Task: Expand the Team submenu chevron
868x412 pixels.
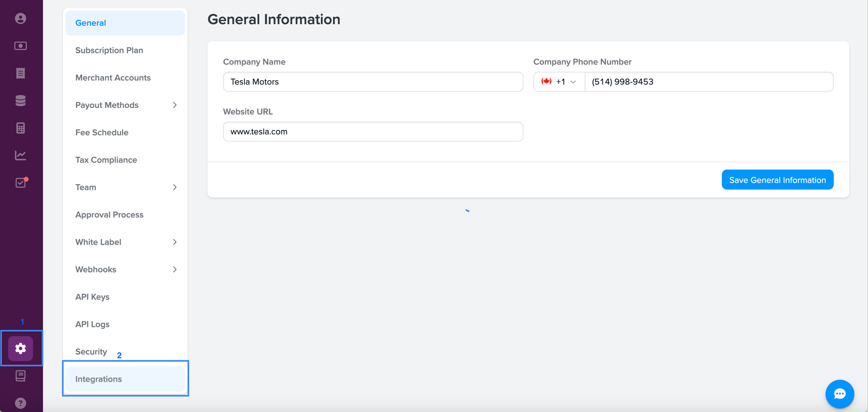Action: tap(174, 187)
